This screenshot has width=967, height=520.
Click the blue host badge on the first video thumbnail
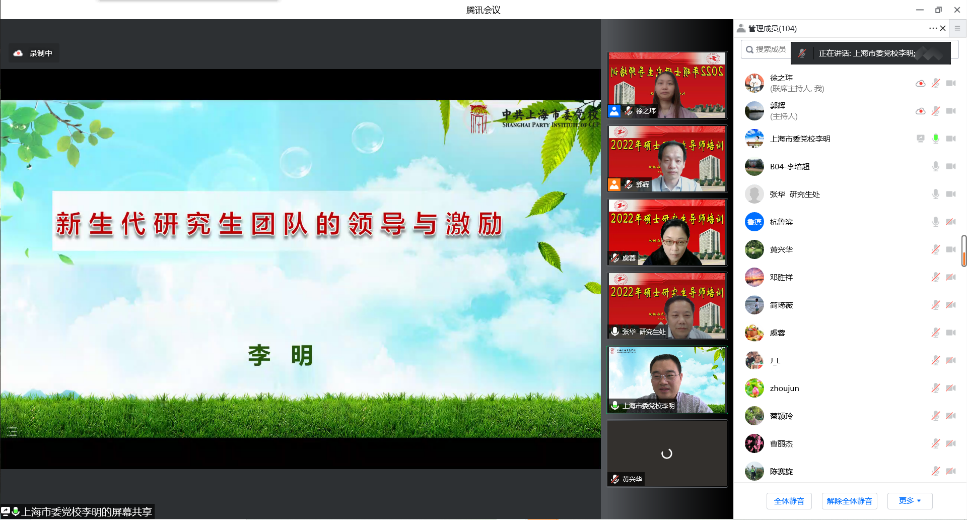click(x=615, y=111)
